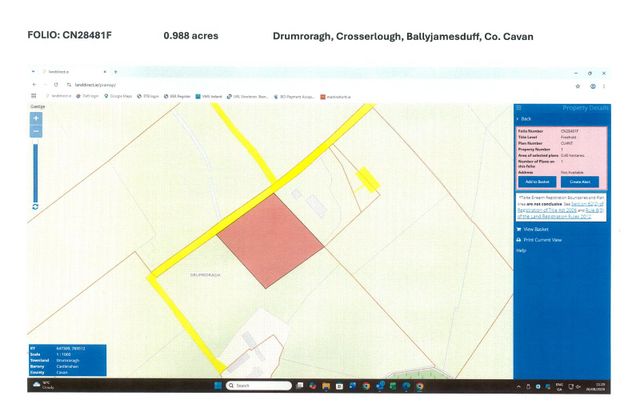
Task: Open the Windows Start menu
Action: (x=218, y=386)
